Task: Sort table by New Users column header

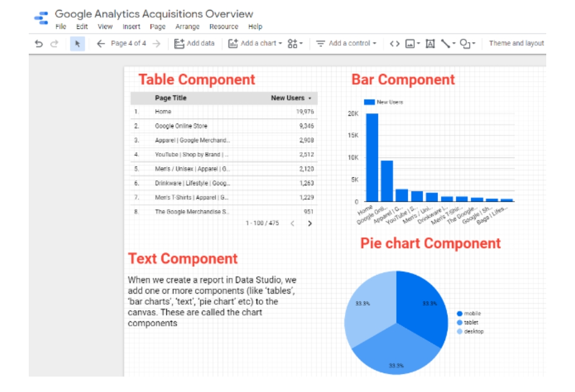Action: click(291, 98)
